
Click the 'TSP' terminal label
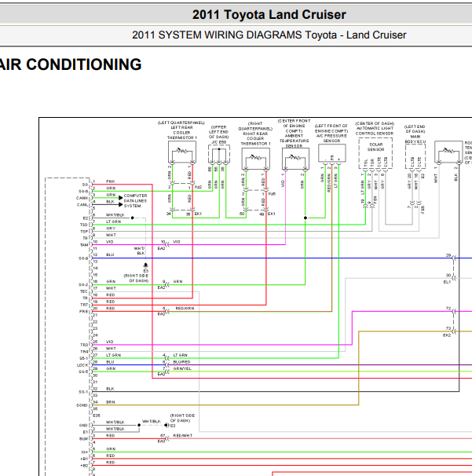click(x=84, y=232)
